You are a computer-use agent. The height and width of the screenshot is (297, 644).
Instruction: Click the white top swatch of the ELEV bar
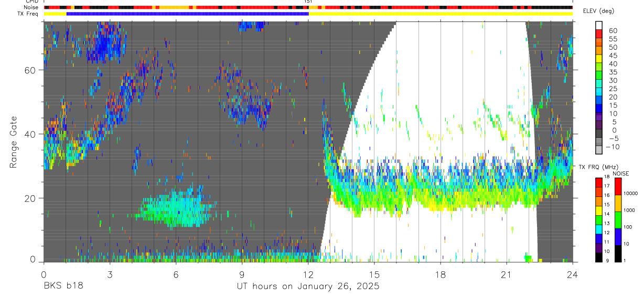599,26
